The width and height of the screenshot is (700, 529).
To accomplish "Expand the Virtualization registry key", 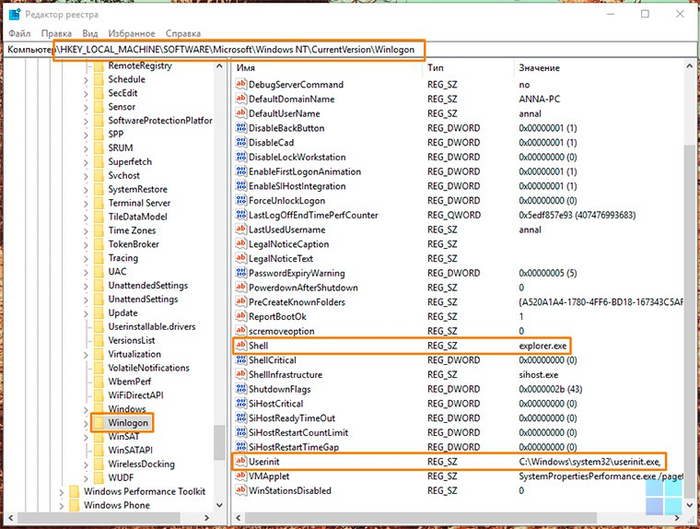I will (86, 354).
